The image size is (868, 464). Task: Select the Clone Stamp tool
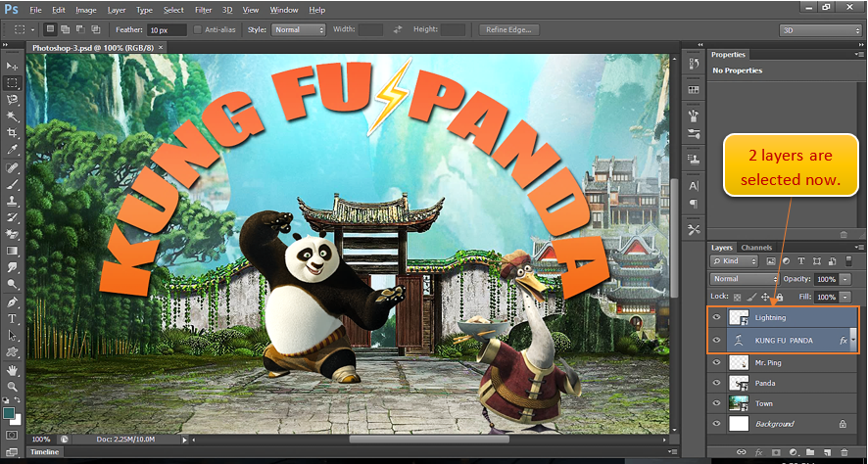[x=12, y=201]
